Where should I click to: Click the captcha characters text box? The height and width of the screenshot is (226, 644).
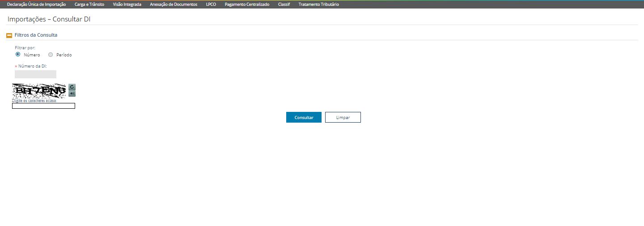click(x=43, y=106)
